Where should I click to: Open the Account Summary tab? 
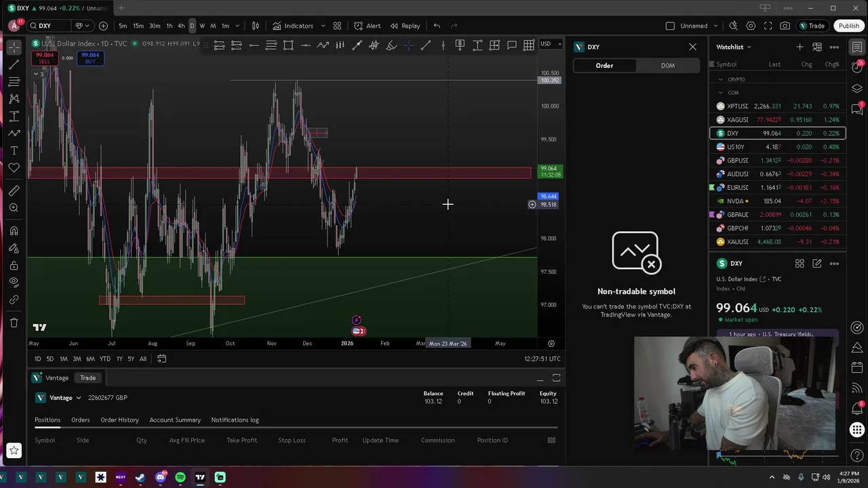tap(175, 420)
